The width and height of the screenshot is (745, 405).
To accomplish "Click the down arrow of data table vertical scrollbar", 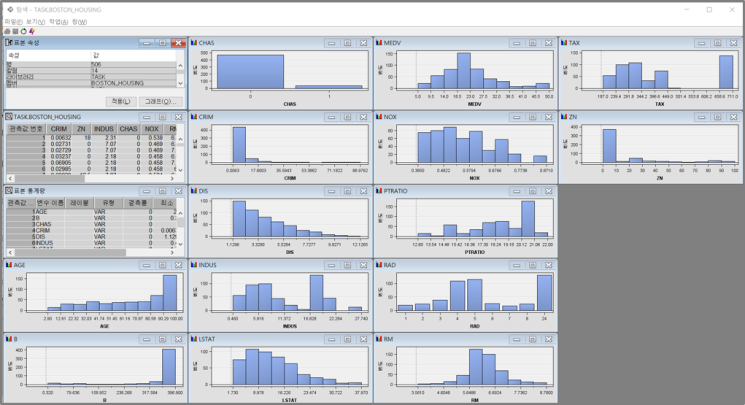I will [180, 170].
